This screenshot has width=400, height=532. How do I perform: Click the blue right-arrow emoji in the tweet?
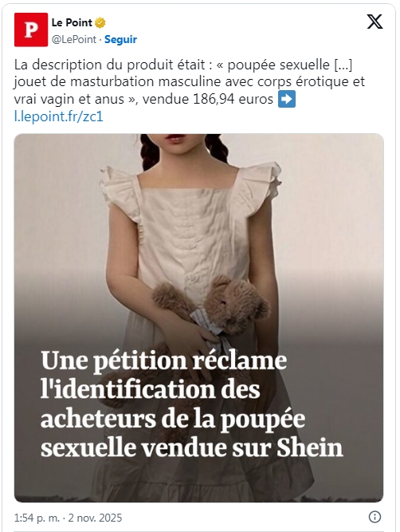tap(287, 99)
